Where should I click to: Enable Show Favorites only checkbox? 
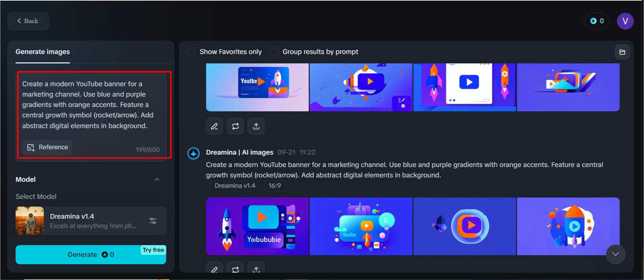pyautogui.click(x=192, y=51)
